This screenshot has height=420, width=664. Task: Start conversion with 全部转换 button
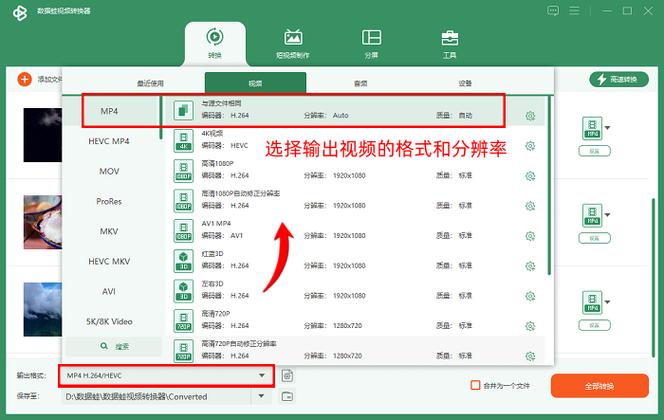pyautogui.click(x=600, y=386)
